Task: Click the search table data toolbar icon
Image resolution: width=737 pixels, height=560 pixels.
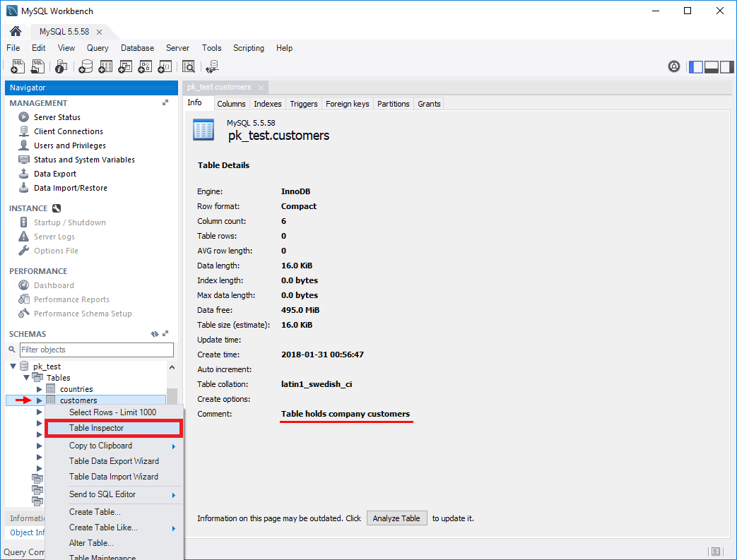Action: pos(189,66)
